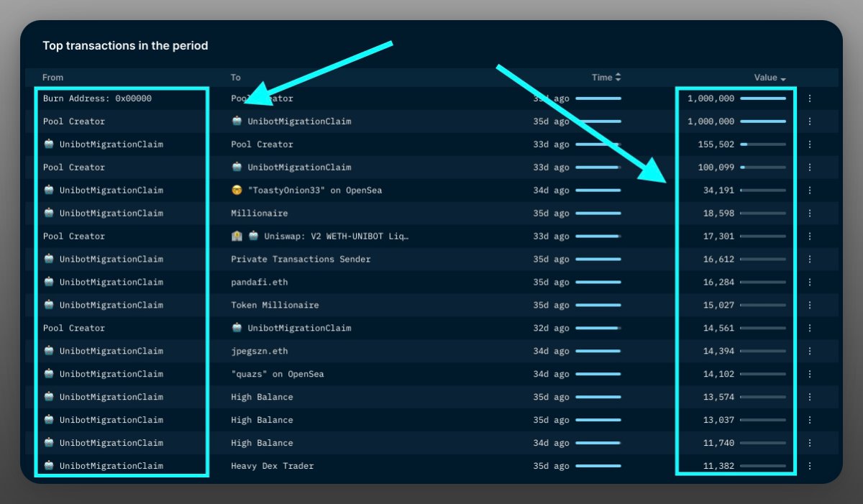This screenshot has height=504, width=863.
Task: Click the three dots on the 18,598 row
Action: tap(810, 214)
